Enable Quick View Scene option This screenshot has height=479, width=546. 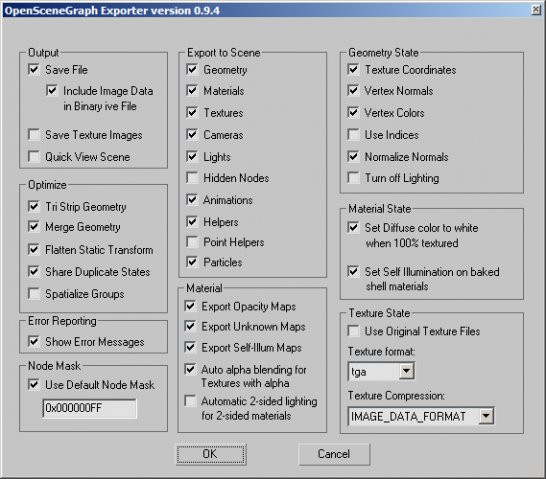point(34,156)
